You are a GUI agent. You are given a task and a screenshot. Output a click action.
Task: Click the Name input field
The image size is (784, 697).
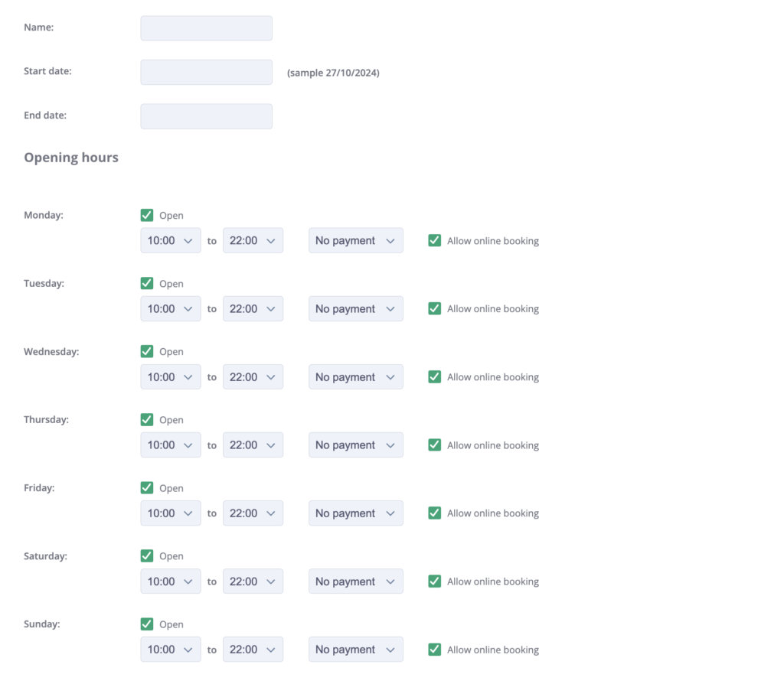point(206,28)
